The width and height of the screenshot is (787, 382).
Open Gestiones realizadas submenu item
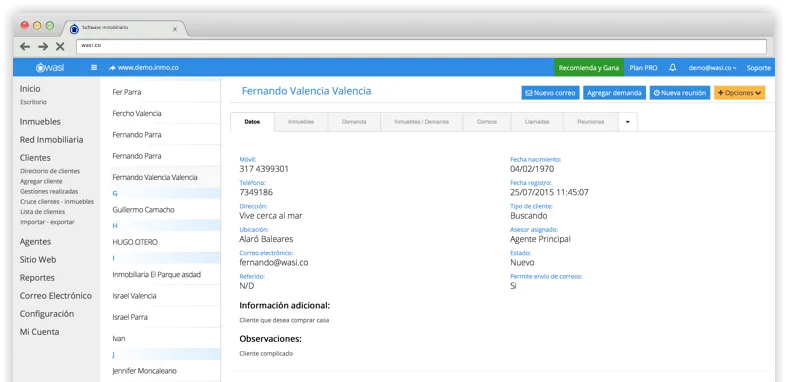[x=49, y=191]
